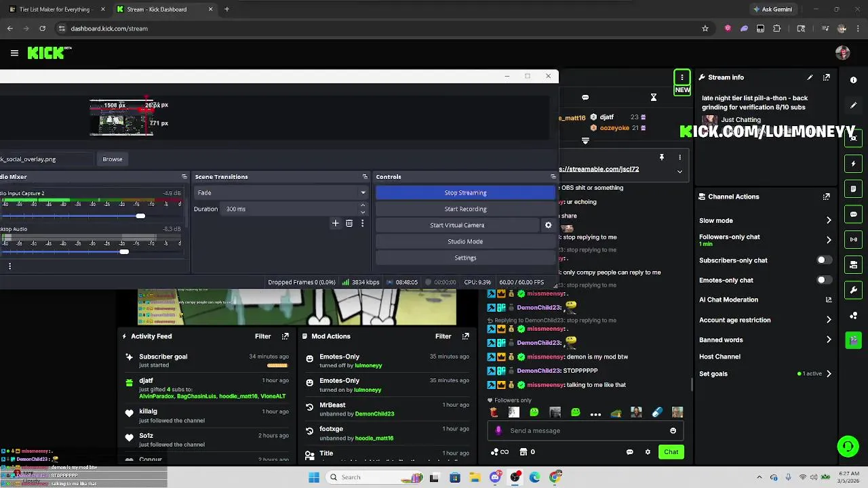Edit Stream info with the pencil icon

coord(810,77)
